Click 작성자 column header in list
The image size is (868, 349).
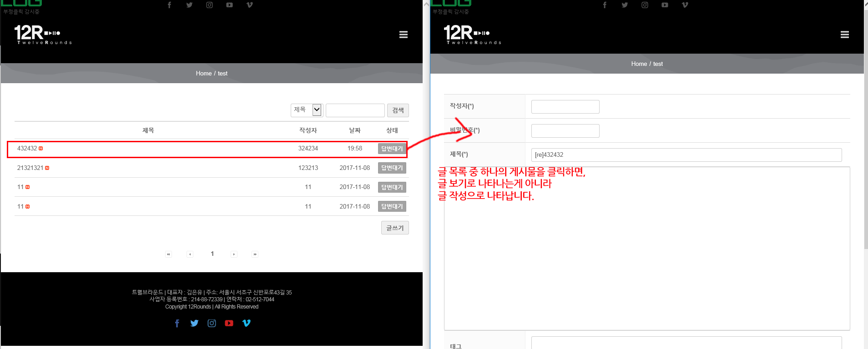[x=308, y=130]
